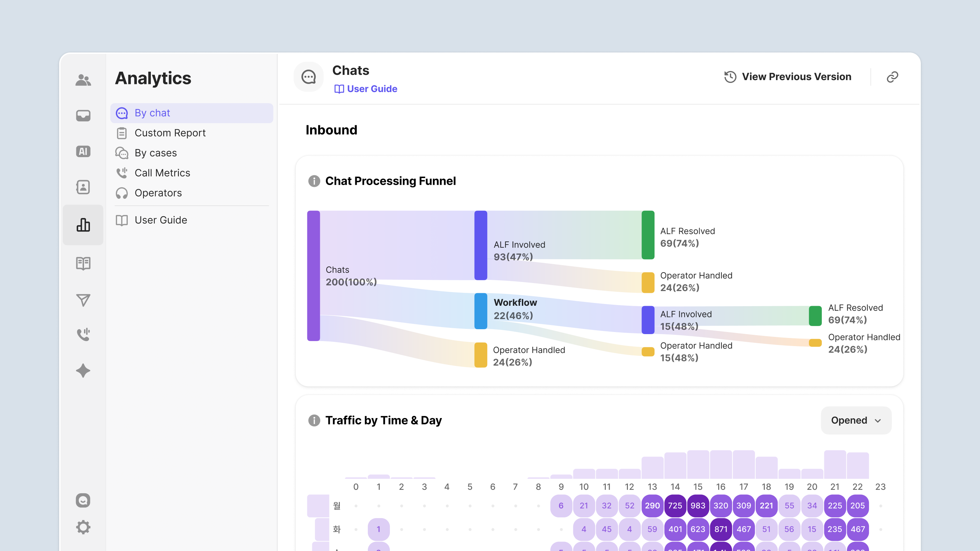Screen dimensions: 980x551
Task: Open the settings gear icon
Action: point(83,527)
